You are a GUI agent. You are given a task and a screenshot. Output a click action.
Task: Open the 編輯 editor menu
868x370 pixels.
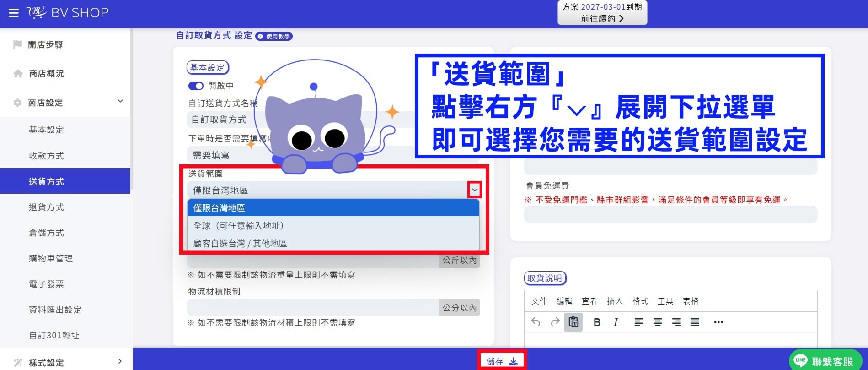tap(564, 301)
